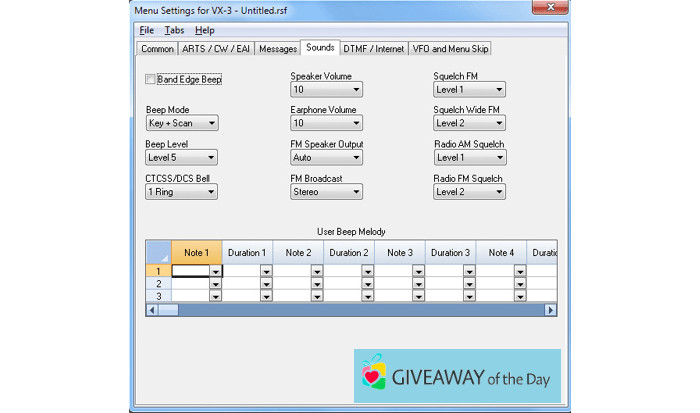The width and height of the screenshot is (700, 413).
Task: Switch to ARTS / CW / EAI tab
Action: click(218, 48)
